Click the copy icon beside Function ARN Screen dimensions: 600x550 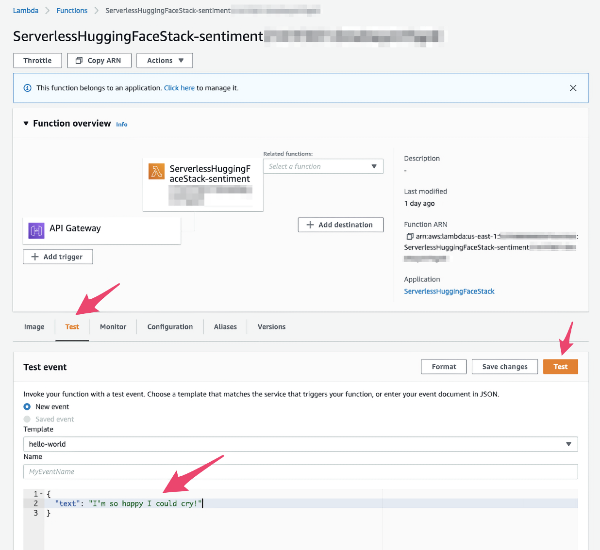pos(409,237)
